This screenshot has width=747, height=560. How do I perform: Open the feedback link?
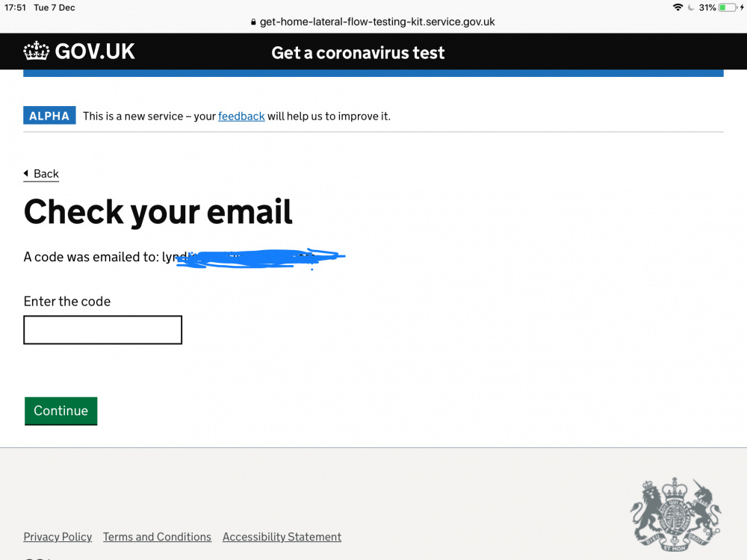pyautogui.click(x=241, y=116)
